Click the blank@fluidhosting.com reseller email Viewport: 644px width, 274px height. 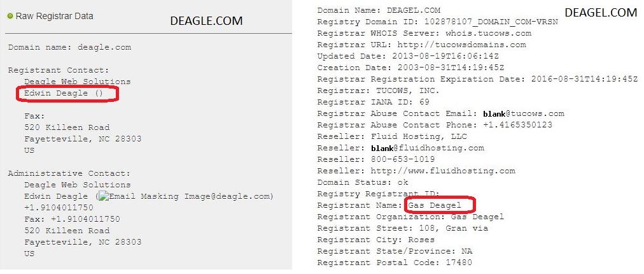(x=428, y=148)
